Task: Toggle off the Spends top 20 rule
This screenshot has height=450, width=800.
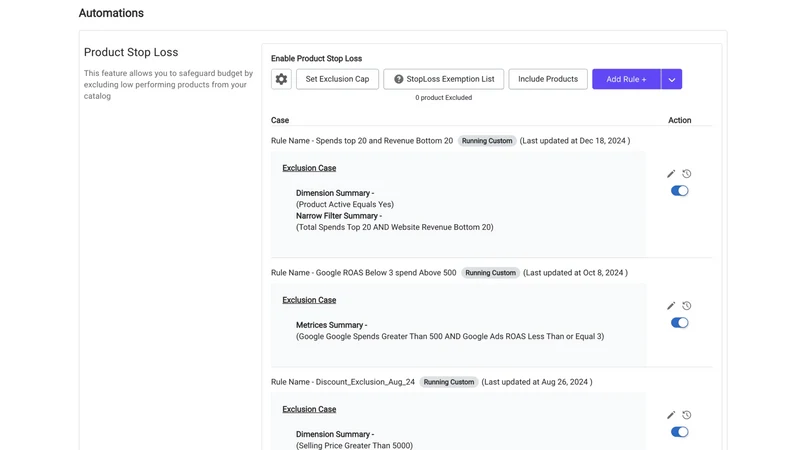Action: [680, 191]
